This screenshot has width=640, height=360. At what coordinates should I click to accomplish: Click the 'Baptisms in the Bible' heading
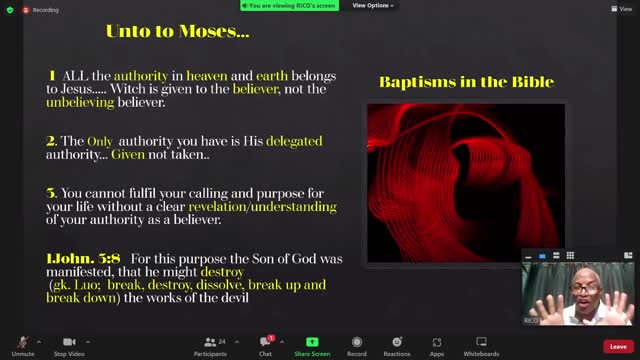pyautogui.click(x=467, y=82)
